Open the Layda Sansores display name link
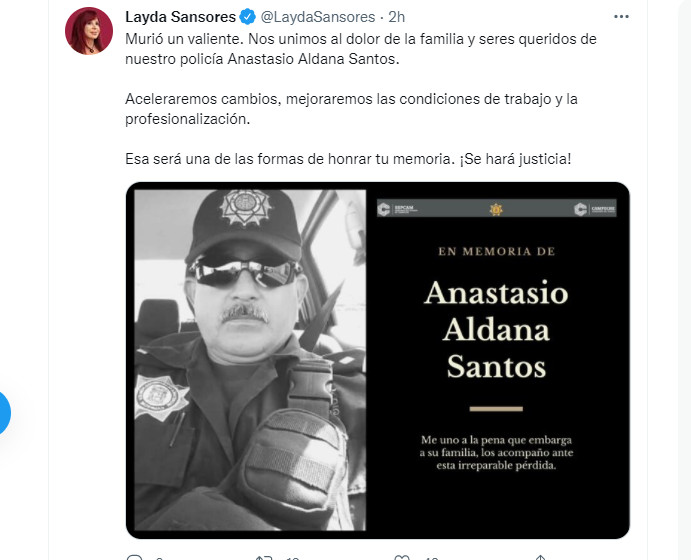Screen dimensions: 691x560 181,17
